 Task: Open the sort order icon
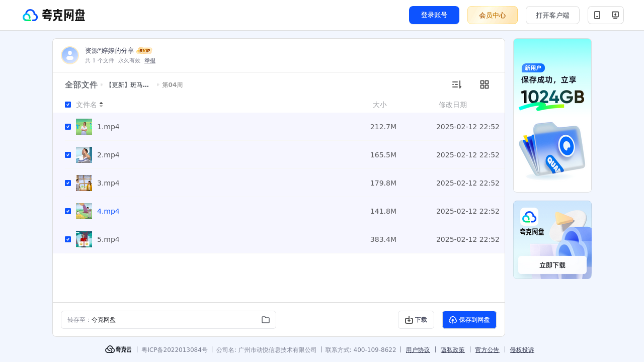456,84
